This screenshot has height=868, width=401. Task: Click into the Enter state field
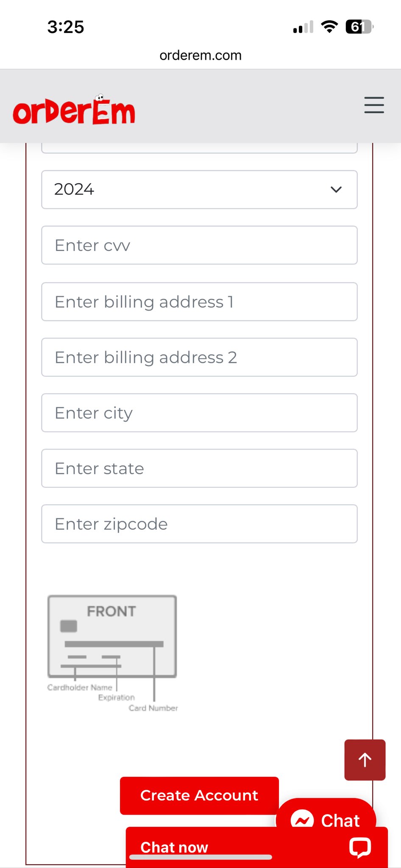click(x=199, y=468)
